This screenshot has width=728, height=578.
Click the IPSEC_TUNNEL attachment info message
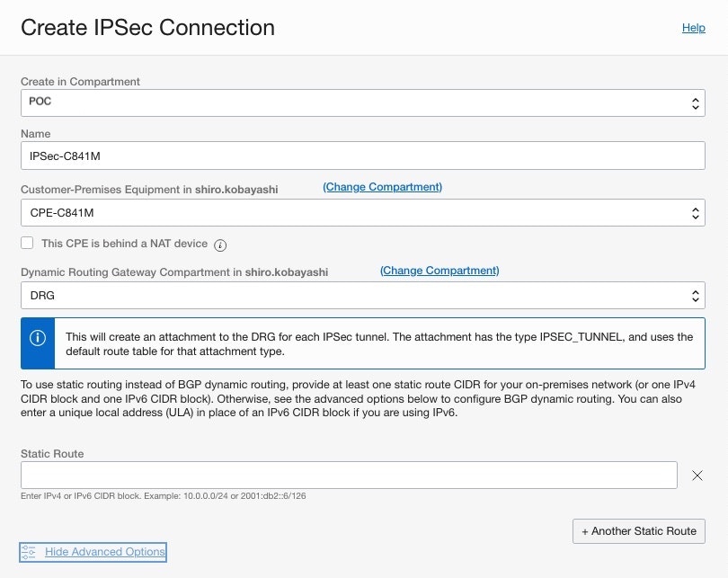click(379, 343)
